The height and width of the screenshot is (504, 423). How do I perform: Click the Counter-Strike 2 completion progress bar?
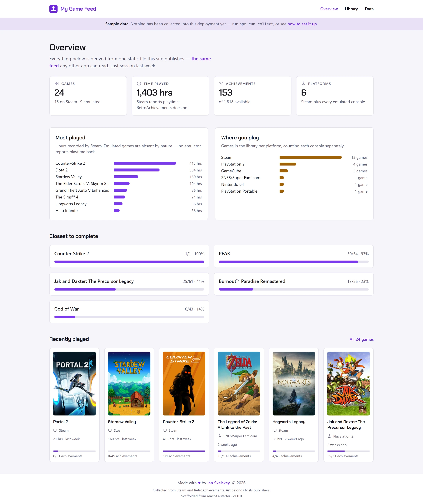point(129,262)
